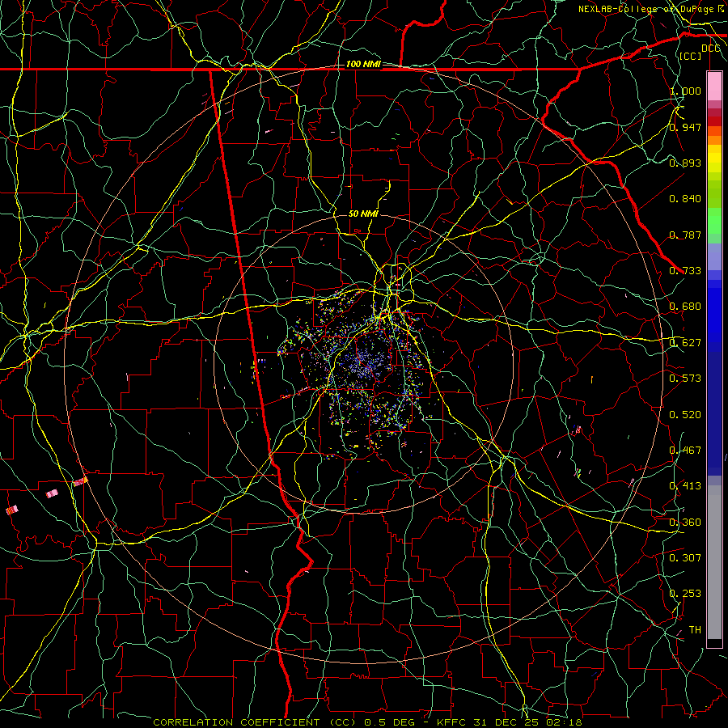Click the 0.467 scale value
Screen dimensions: 728x728
click(x=685, y=451)
